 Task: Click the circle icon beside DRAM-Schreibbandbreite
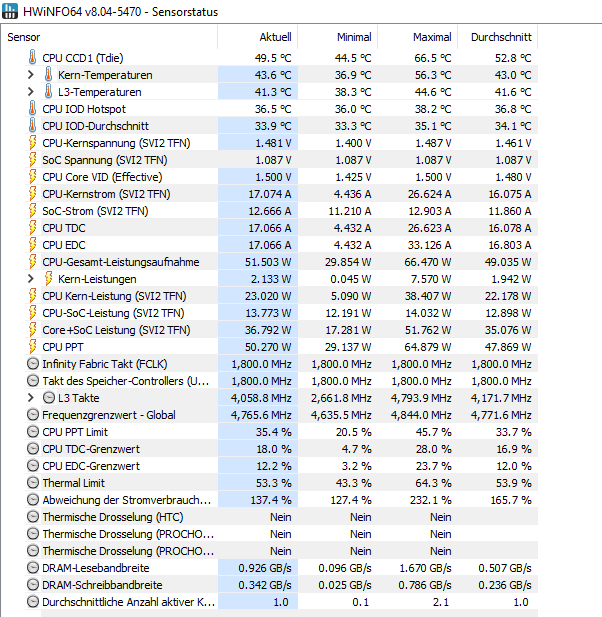point(33,585)
